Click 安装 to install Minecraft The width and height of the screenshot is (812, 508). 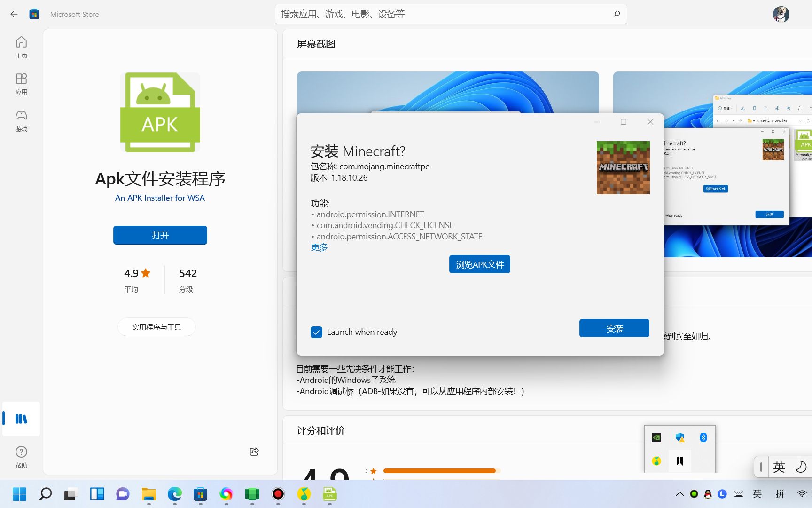click(614, 328)
